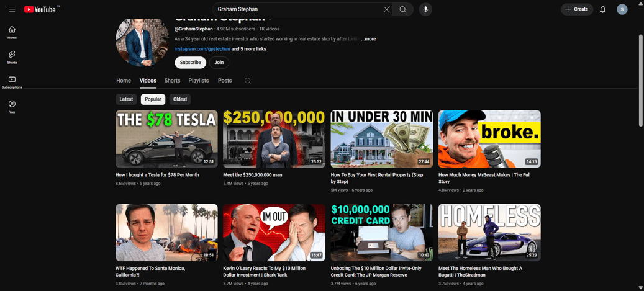Click the magnifier search button

click(403, 9)
